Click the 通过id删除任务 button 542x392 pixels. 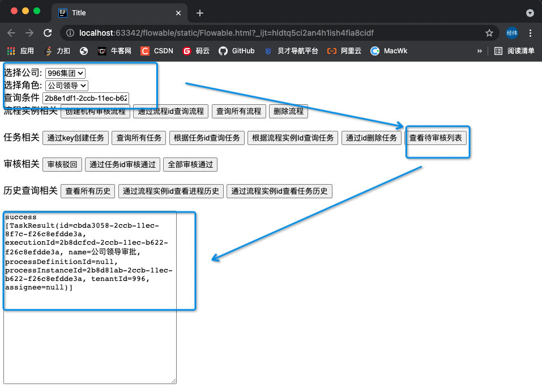tap(371, 138)
